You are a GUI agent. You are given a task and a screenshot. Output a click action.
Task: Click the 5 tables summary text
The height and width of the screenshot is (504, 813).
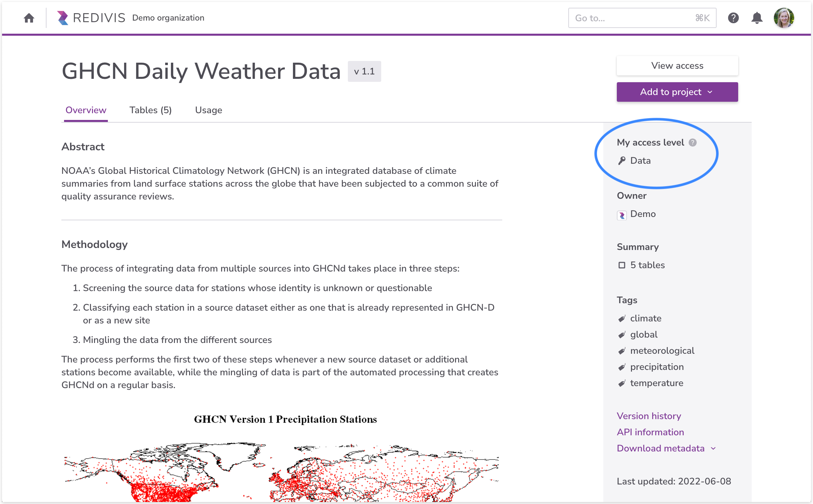tap(647, 265)
